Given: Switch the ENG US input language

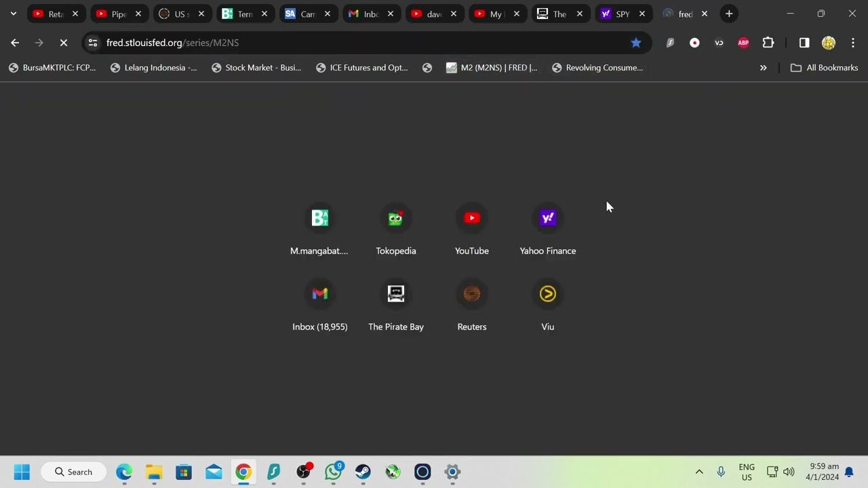Looking at the screenshot, I should click(x=747, y=472).
